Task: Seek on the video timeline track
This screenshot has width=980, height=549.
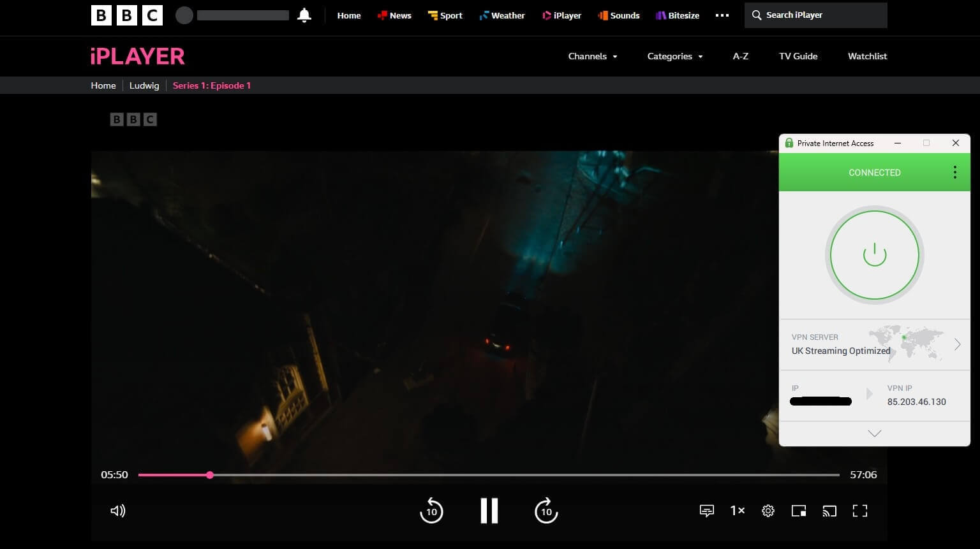Action: (x=489, y=475)
